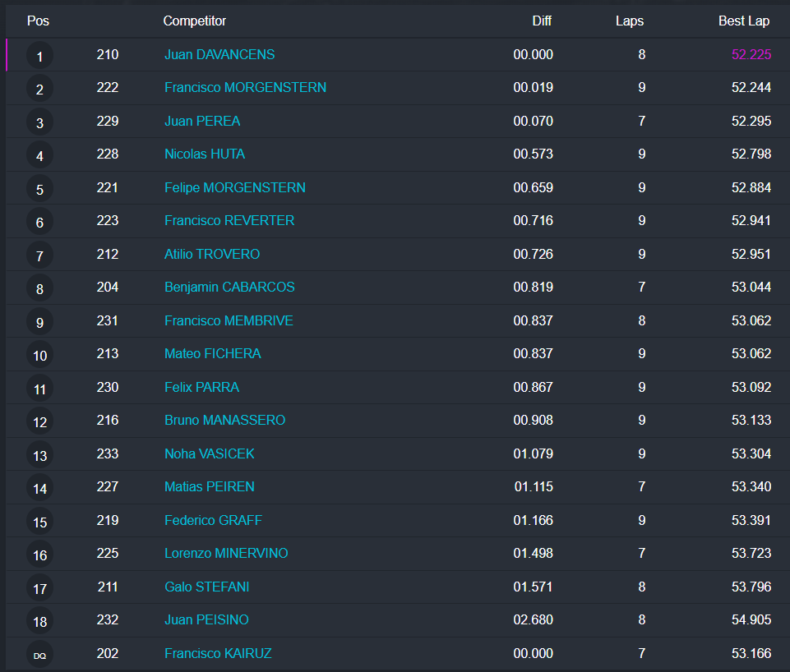Click the purple 52.225 best lap time
The image size is (790, 672).
click(x=751, y=54)
